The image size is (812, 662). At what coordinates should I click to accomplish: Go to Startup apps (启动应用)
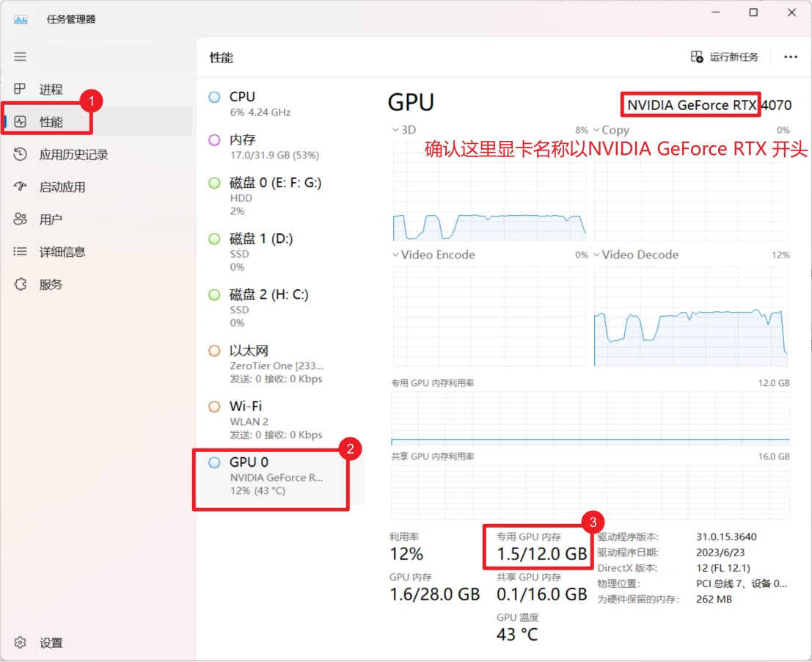(62, 187)
